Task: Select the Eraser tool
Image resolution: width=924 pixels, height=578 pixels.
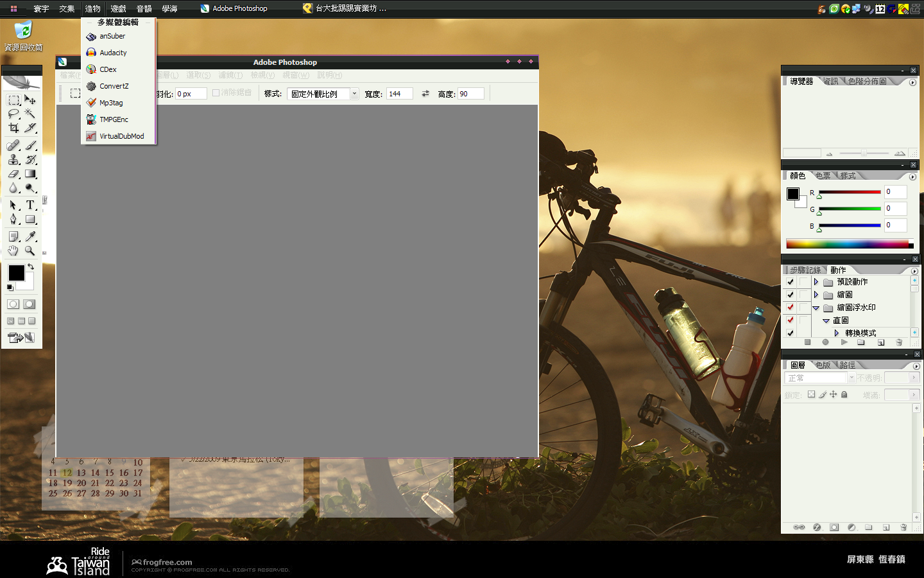Action: pyautogui.click(x=13, y=173)
